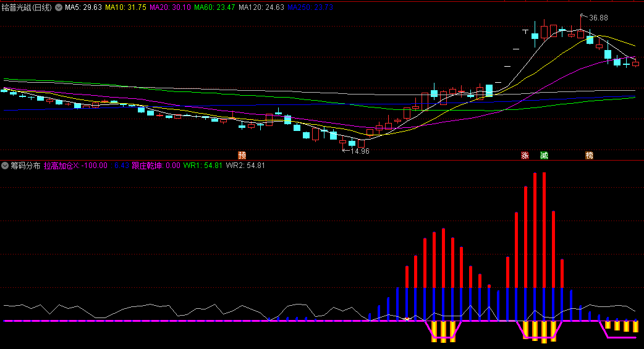The image size is (644, 349).
Task: Open the dropdown arrow beside 铭普光磁(日线)
Action: (x=59, y=7)
